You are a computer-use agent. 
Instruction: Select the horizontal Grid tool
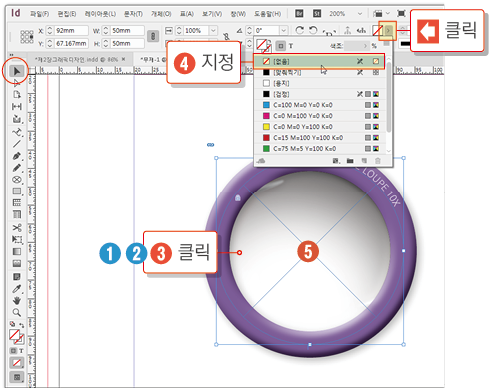click(x=16, y=203)
